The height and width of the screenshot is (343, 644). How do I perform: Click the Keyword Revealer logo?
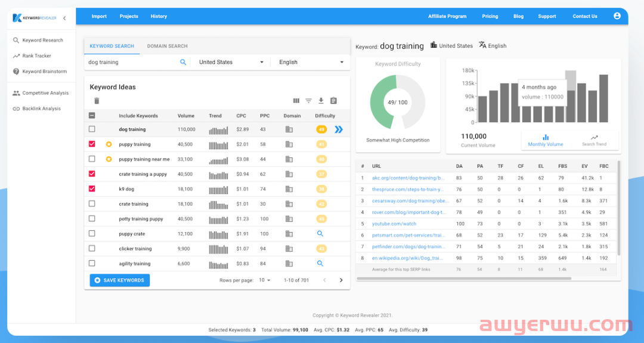click(x=35, y=18)
